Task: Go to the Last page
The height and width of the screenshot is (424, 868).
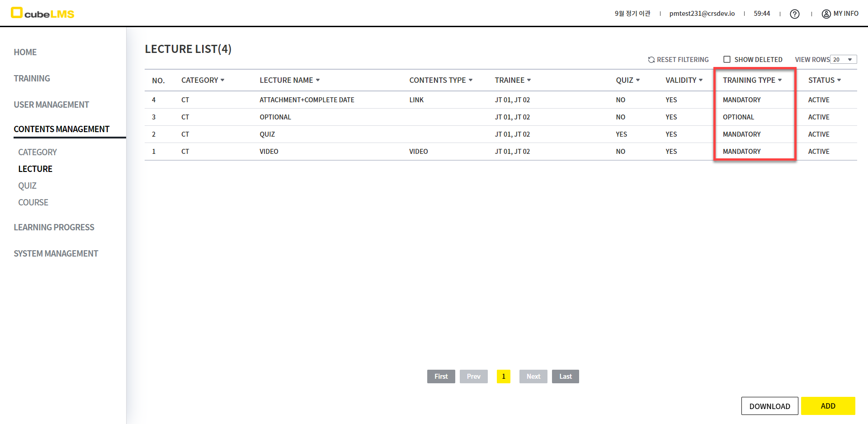Action: 565,376
